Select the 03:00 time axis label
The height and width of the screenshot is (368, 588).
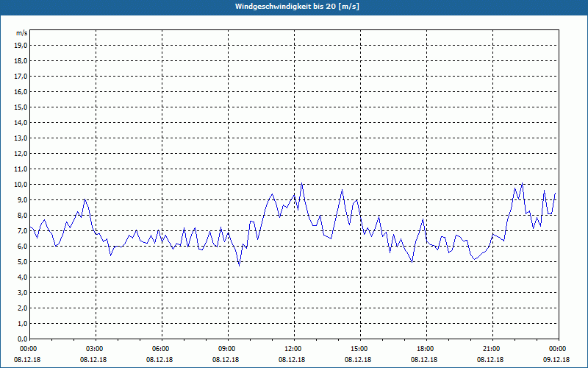[94, 349]
